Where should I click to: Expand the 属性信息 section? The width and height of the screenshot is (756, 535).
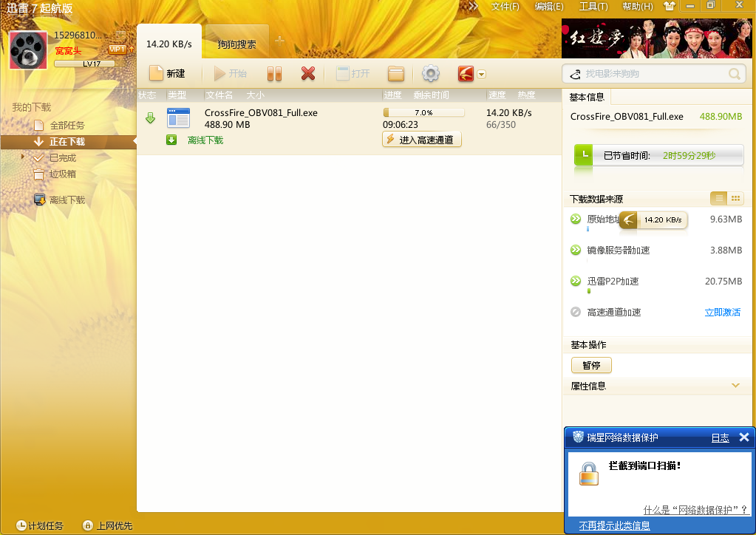coord(735,386)
